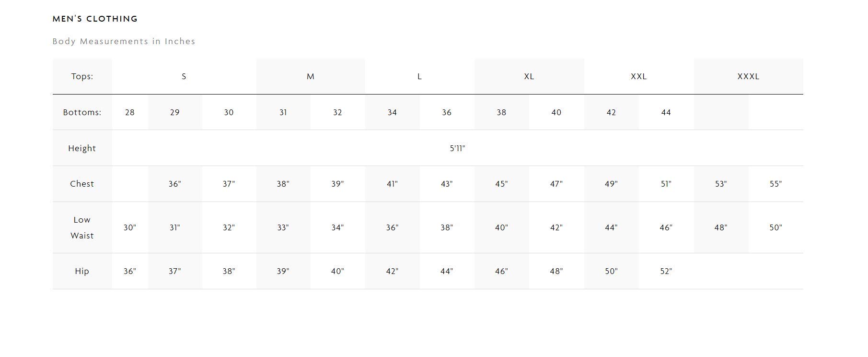868x357 pixels.
Task: Select the XXXL tops size header
Action: click(x=748, y=76)
